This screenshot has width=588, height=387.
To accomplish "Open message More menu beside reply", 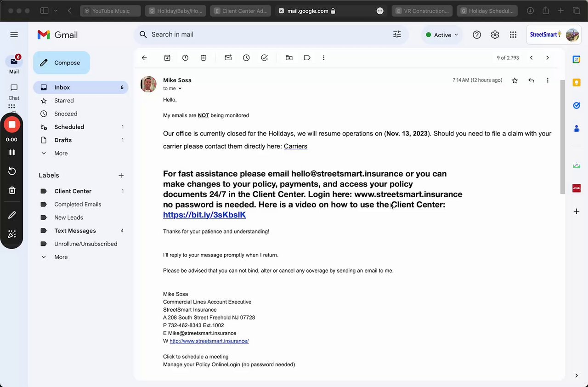I will (548, 80).
